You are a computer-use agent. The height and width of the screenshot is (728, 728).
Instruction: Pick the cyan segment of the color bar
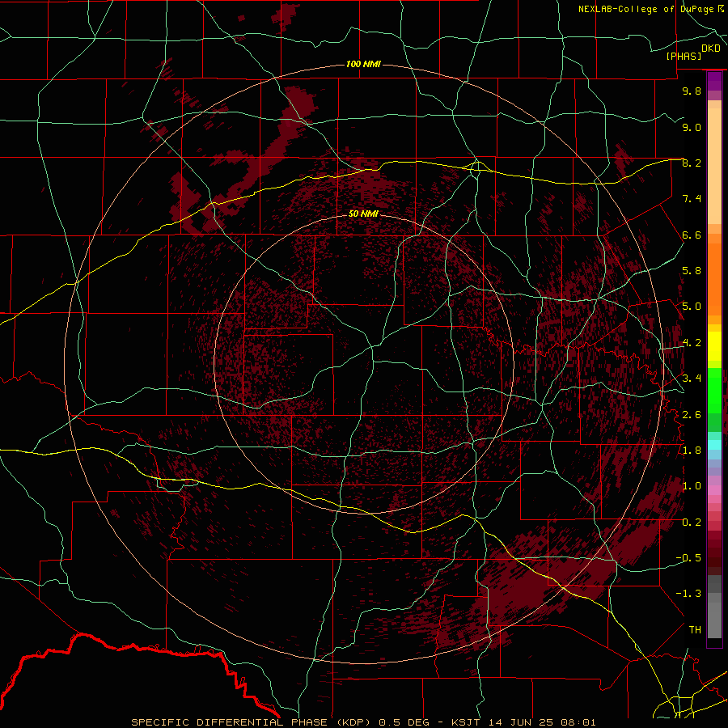pos(714,444)
